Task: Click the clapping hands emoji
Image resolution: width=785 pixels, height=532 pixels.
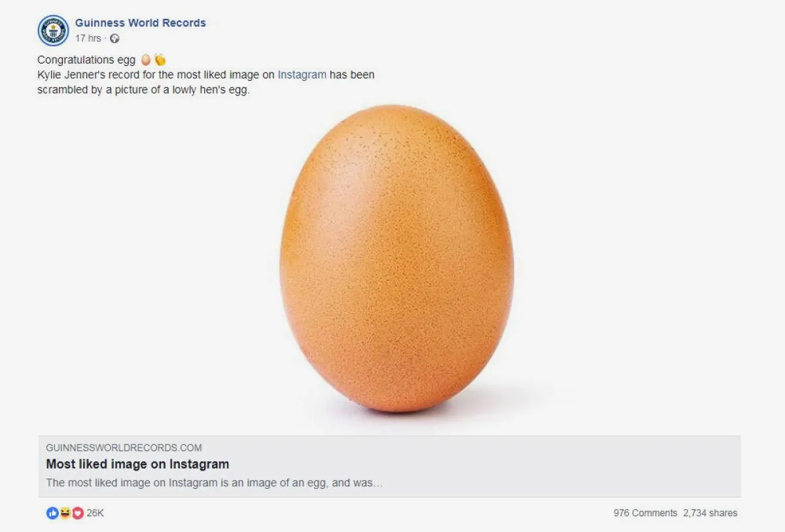Action: point(160,59)
